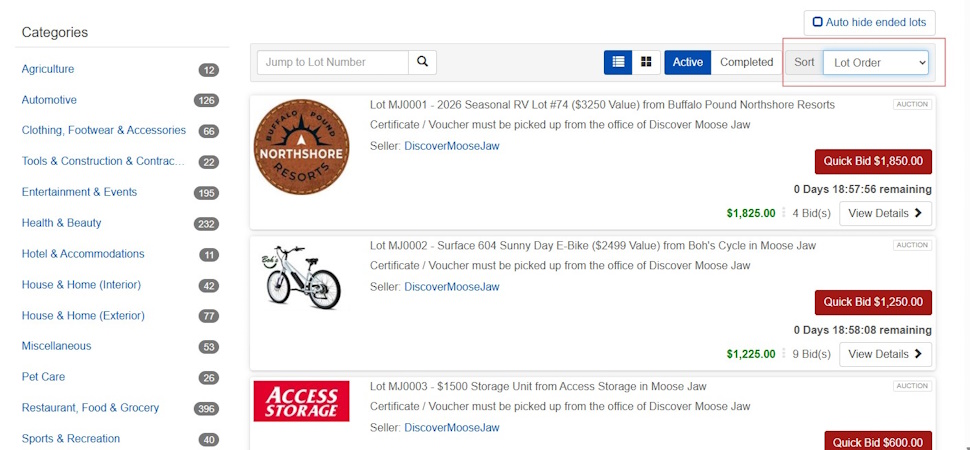Click the search magnifier icon button
The width and height of the screenshot is (970, 450).
(423, 62)
